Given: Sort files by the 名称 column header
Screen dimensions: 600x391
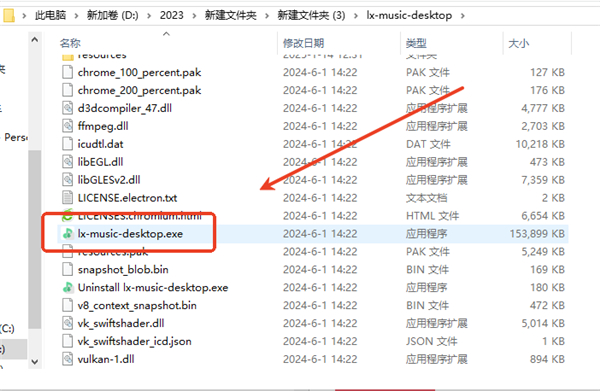Looking at the screenshot, I should [70, 43].
